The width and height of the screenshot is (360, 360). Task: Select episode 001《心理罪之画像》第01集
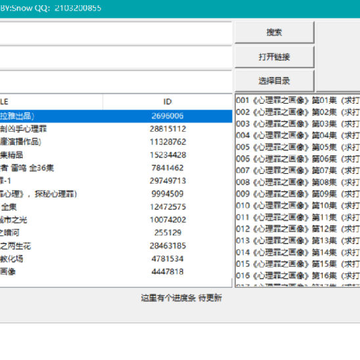tap(298, 100)
